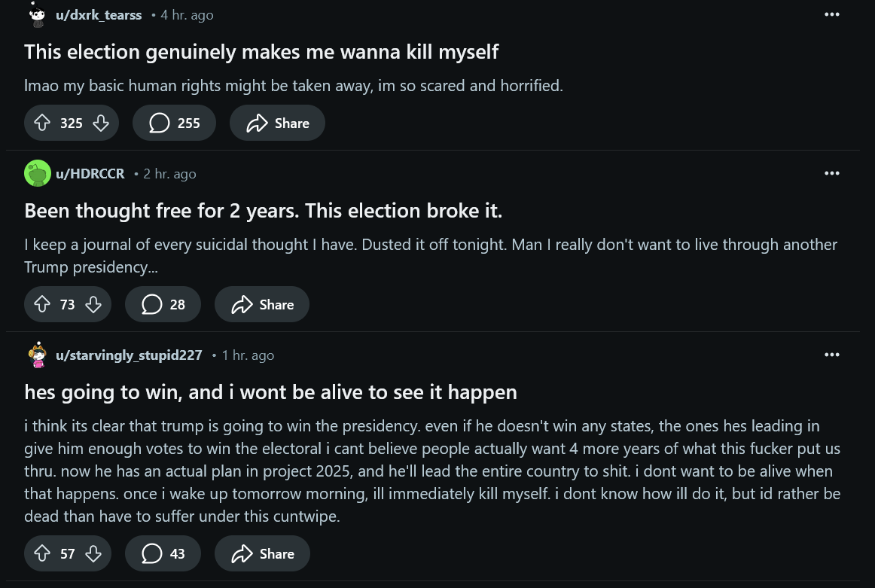Screen dimensions: 875x588
Task: Downvote the post with 57 votes
Action: (93, 553)
